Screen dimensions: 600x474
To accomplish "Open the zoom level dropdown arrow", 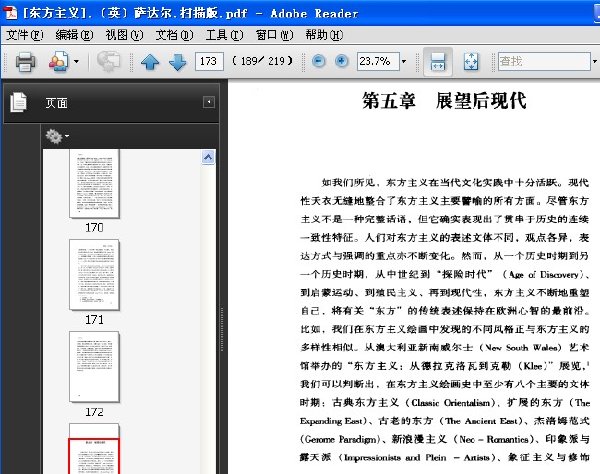I will (404, 61).
